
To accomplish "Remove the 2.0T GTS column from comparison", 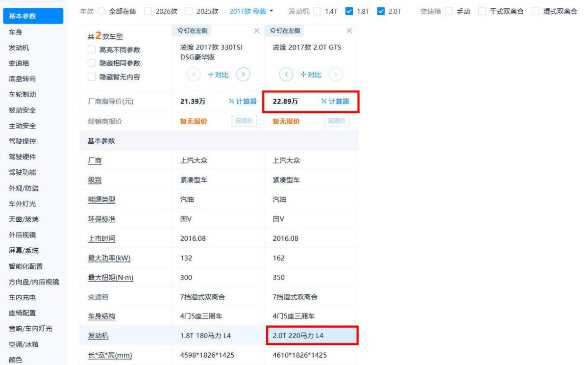I will [349, 30].
